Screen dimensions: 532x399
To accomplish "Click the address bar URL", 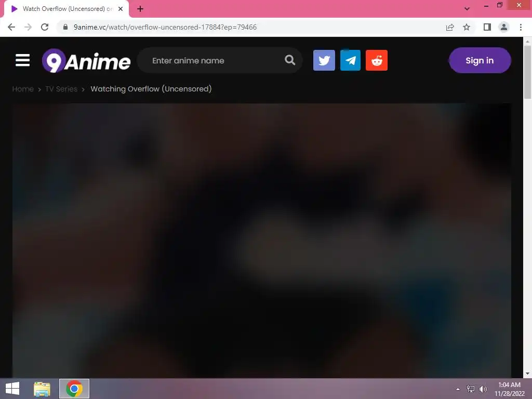I will [x=165, y=27].
